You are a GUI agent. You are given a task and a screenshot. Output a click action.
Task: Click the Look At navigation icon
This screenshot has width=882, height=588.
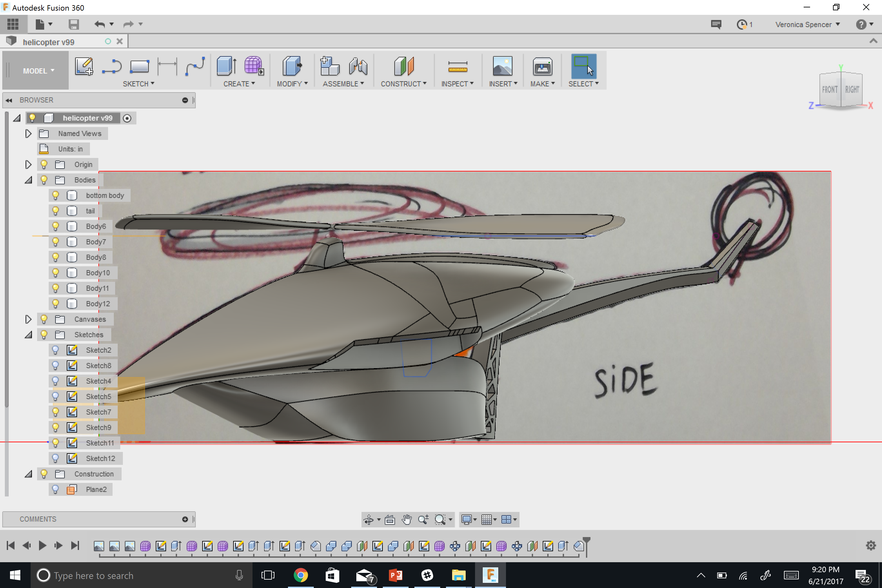coord(390,519)
